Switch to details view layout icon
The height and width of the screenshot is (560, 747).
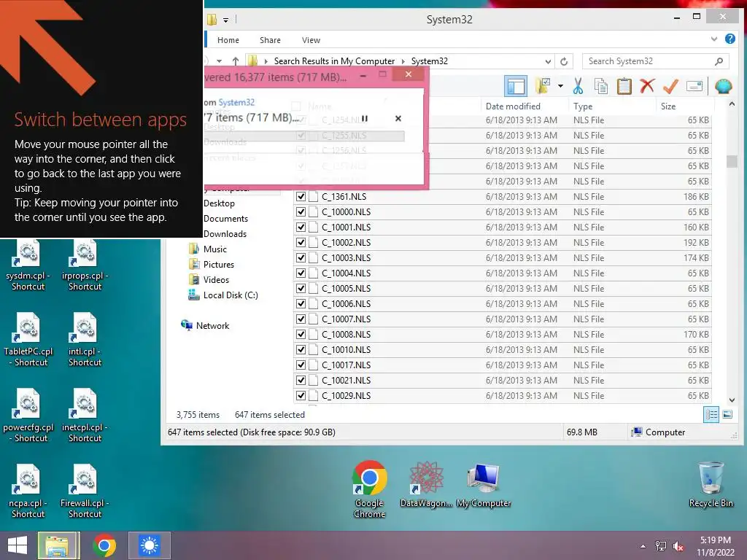[711, 414]
